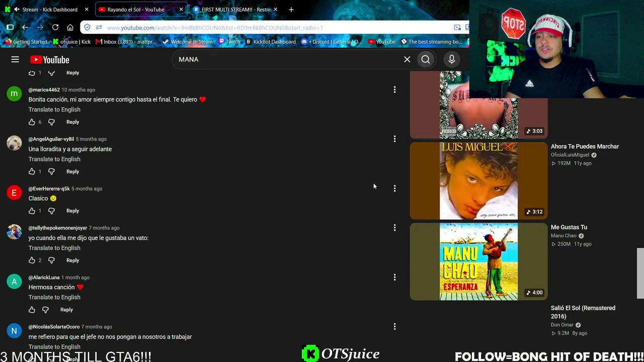
Task: Close the FIRST MULTI STREAM tab
Action: [x=275, y=10]
